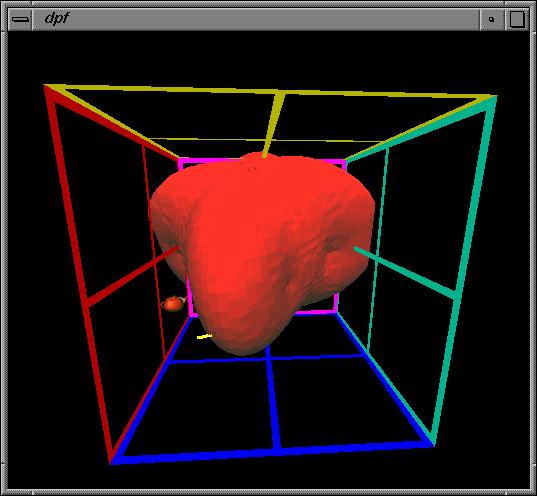This screenshot has width=537, height=496.
Task: Click the teal strut entering the blob
Action: [406, 272]
